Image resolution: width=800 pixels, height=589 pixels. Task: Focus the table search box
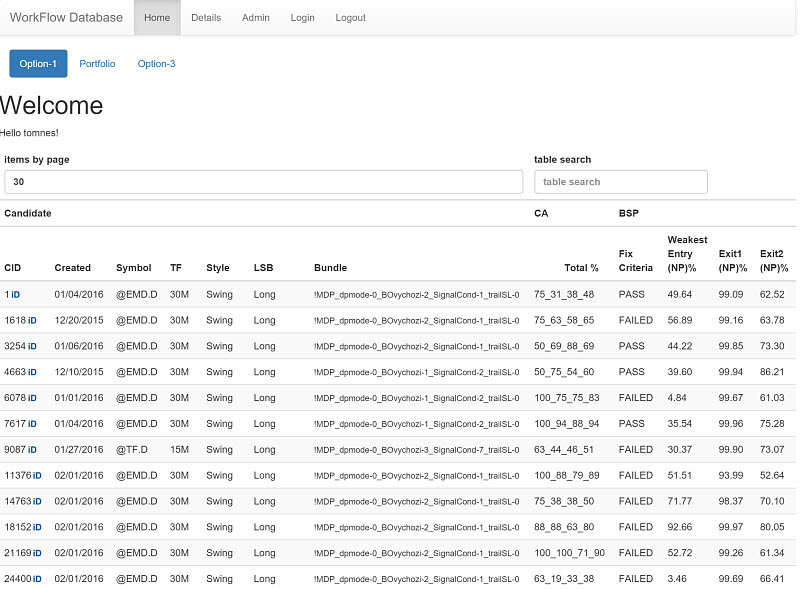coord(620,182)
